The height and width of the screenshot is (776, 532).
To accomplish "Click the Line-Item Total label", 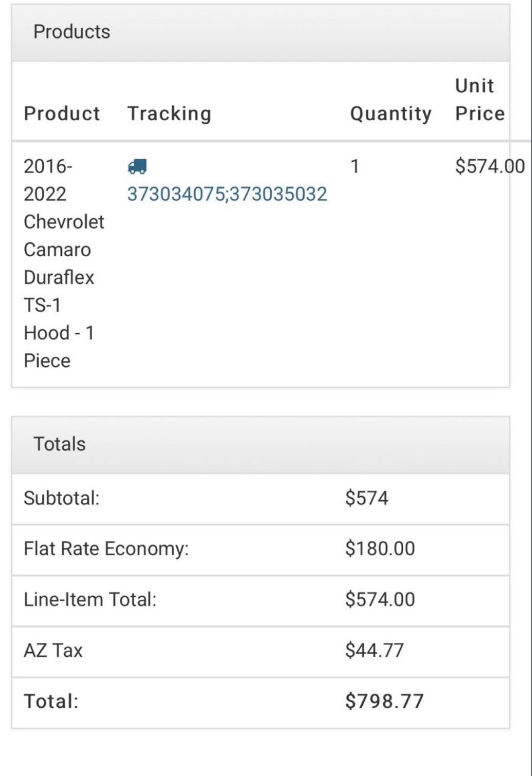I will tap(90, 600).
